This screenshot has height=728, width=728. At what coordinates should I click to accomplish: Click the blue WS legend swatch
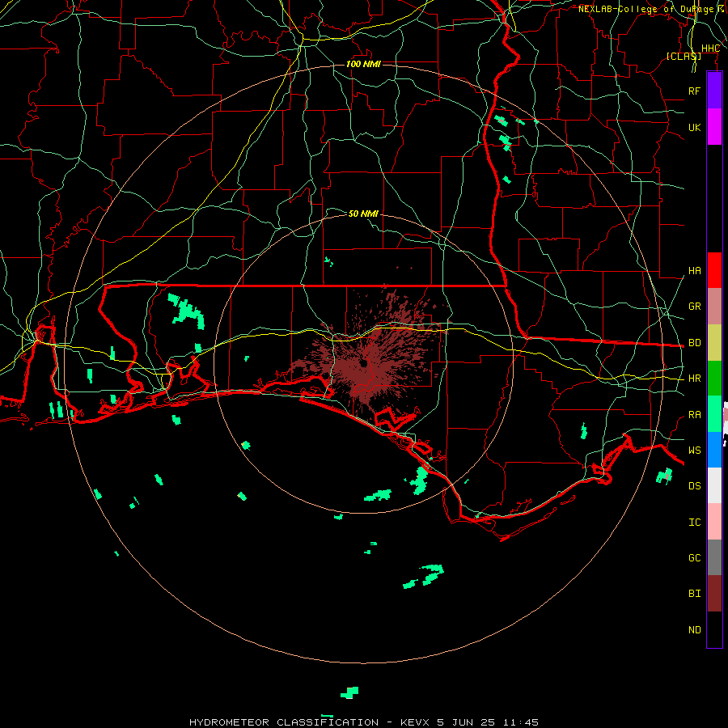(714, 450)
